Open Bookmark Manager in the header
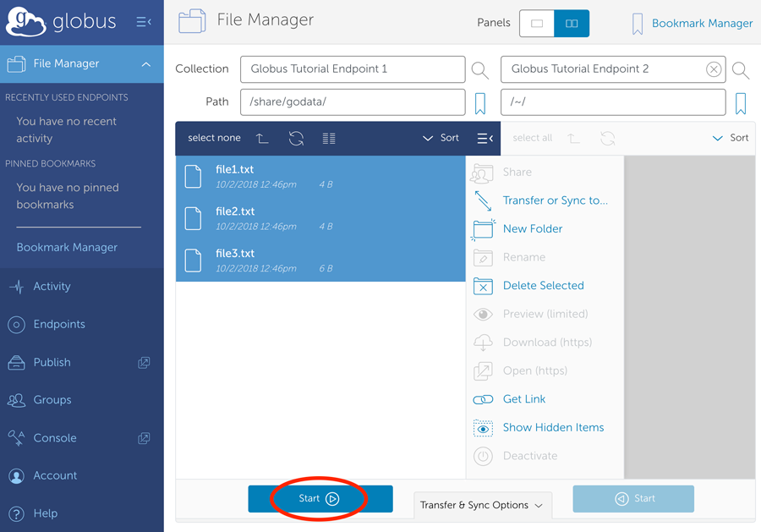The height and width of the screenshot is (532, 761). 702,23
